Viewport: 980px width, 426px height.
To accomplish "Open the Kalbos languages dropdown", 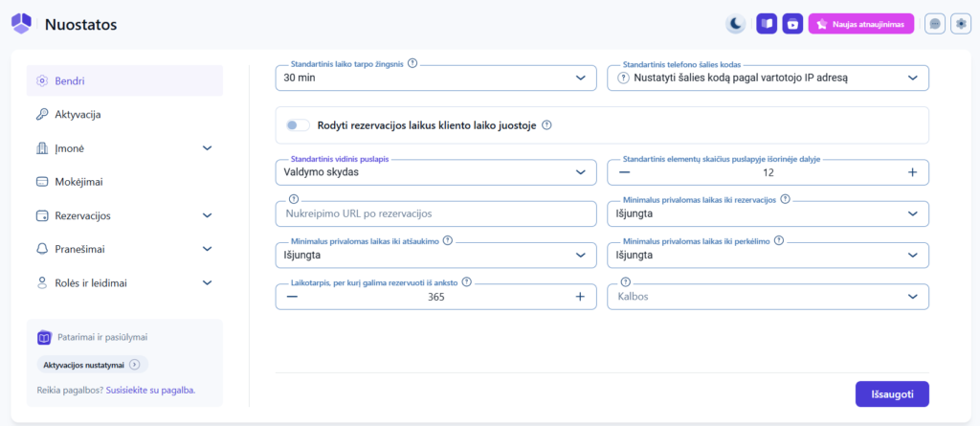I will (768, 297).
